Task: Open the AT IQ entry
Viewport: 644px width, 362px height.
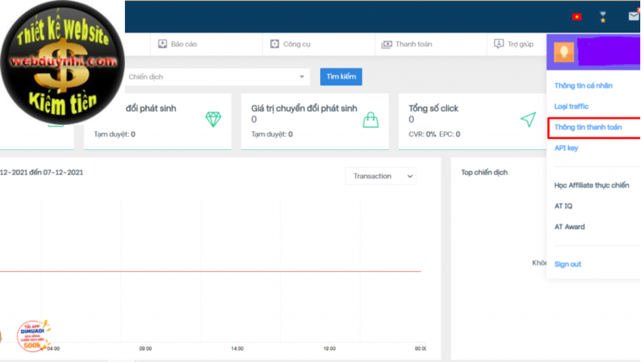Action: [563, 206]
